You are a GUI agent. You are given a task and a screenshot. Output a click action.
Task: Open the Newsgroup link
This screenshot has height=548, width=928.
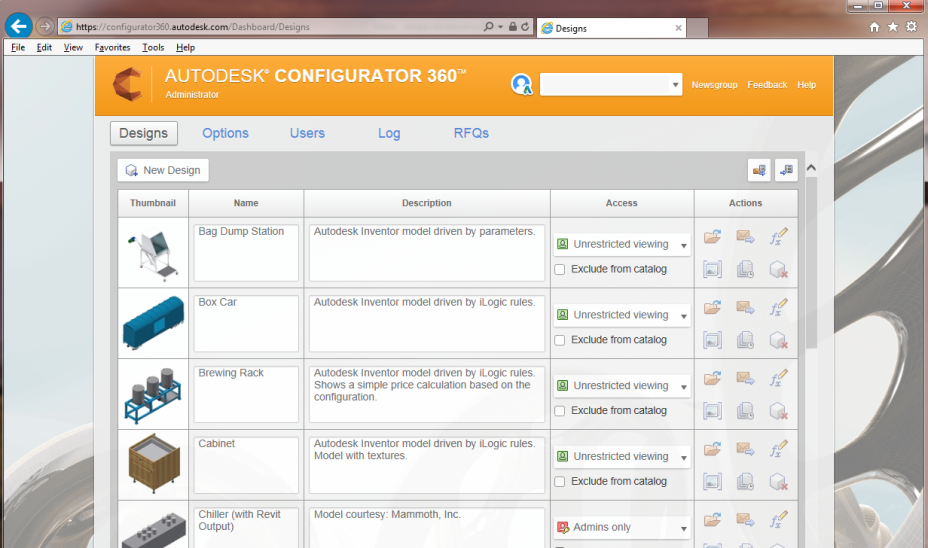point(714,85)
